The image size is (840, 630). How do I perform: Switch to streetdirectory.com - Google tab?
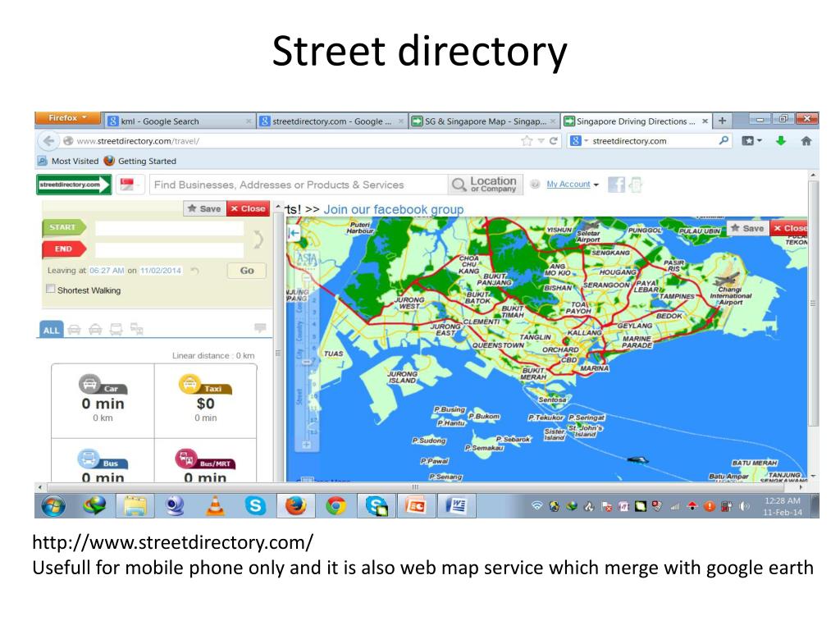point(331,121)
